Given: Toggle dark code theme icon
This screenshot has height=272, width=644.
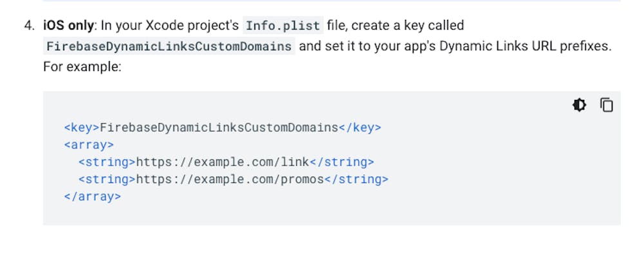Looking at the screenshot, I should (x=579, y=105).
